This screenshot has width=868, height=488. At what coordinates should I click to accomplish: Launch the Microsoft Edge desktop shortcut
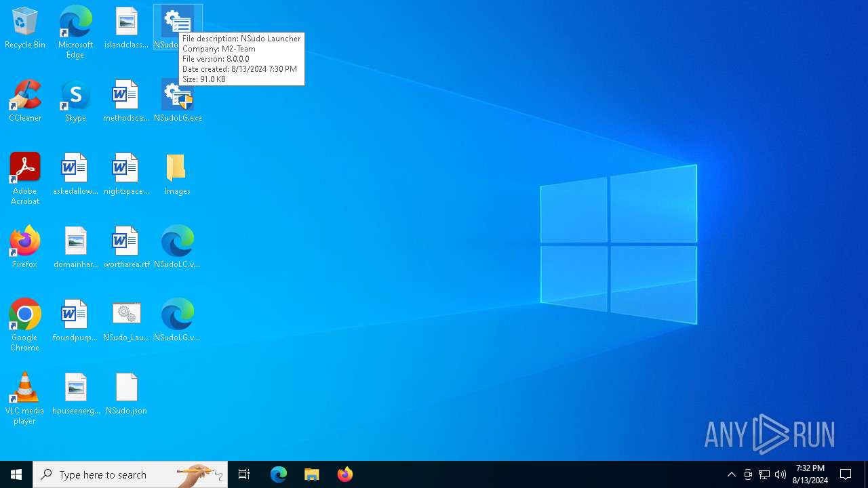[x=75, y=32]
